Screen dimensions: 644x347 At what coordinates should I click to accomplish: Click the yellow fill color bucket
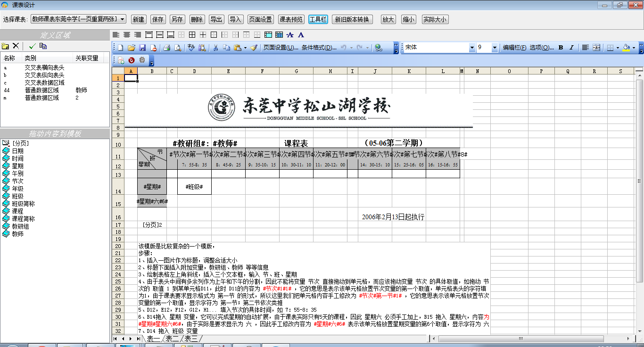click(626, 48)
